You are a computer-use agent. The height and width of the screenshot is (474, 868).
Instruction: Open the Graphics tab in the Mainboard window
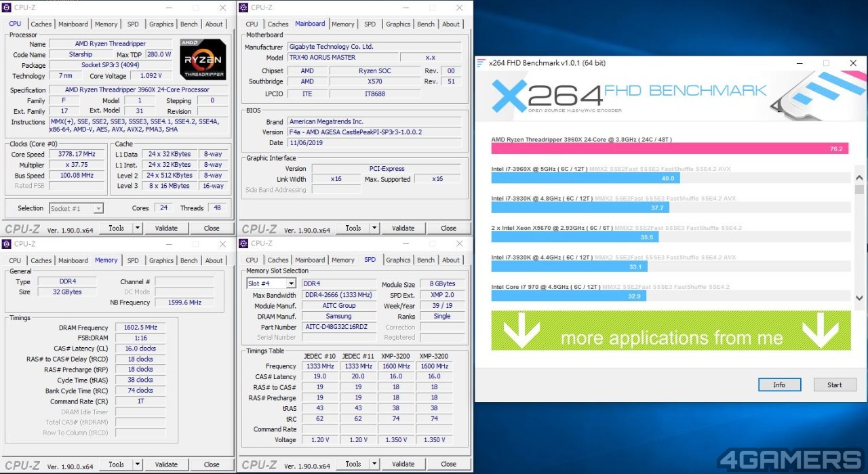[x=398, y=24]
